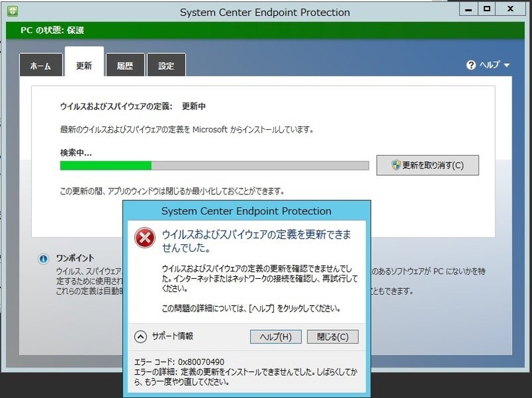This screenshot has height=398, width=532.
Task: Click the ヘルプ(H) button in dialog
Action: point(275,337)
